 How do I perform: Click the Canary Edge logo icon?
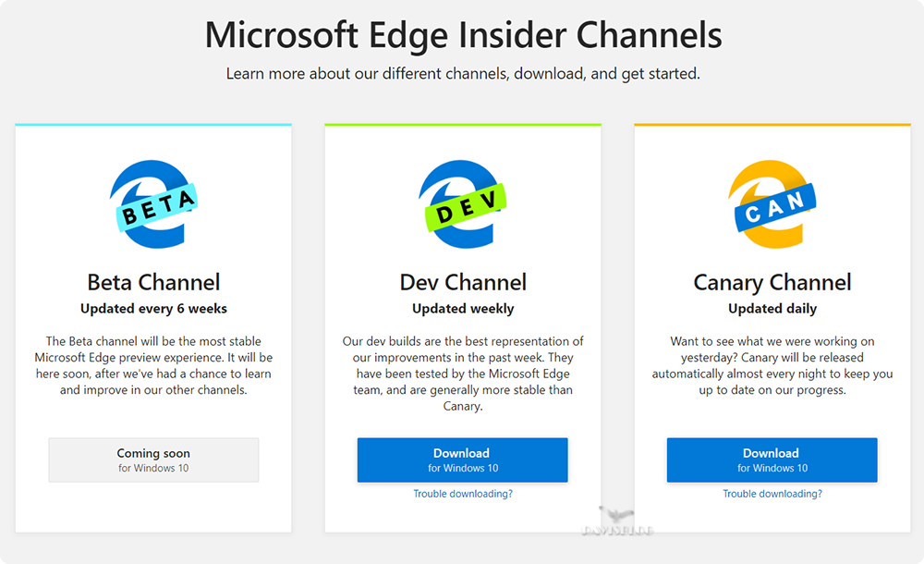772,204
